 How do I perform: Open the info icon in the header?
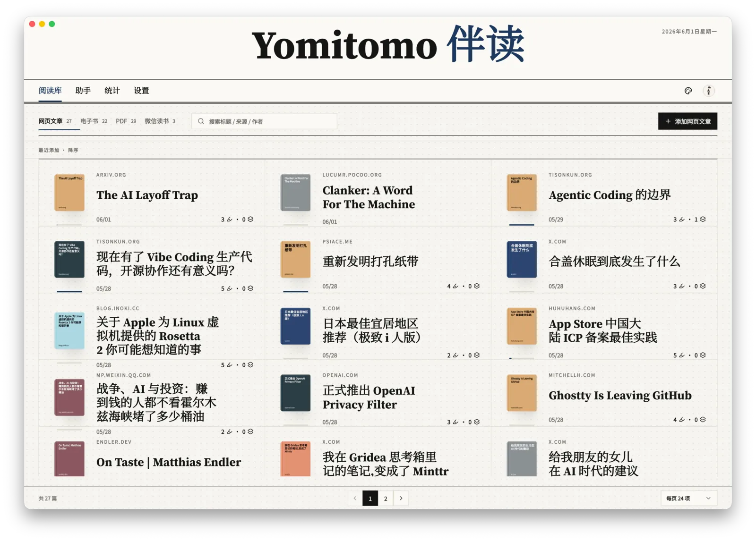tap(708, 91)
